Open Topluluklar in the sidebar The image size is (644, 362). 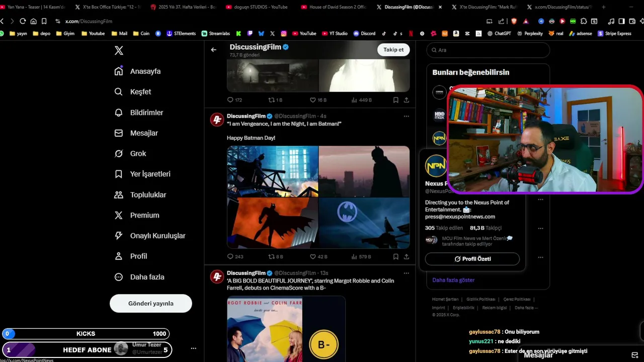140,195
